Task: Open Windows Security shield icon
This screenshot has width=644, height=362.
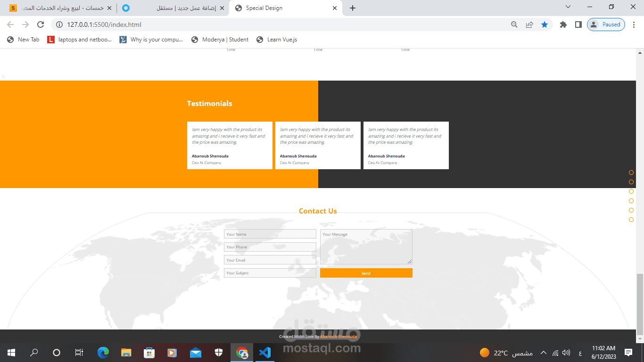Action: click(219, 352)
